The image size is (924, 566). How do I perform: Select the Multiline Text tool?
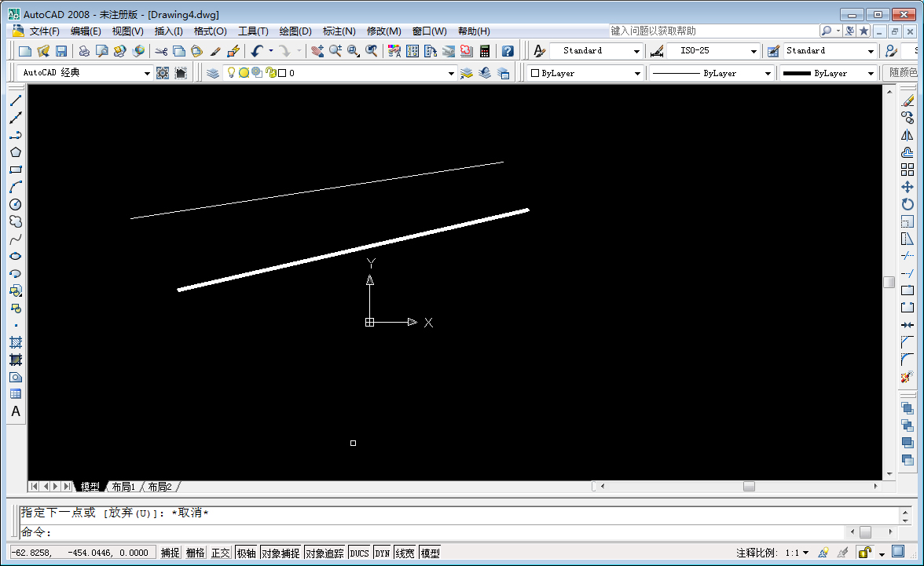pyautogui.click(x=16, y=411)
